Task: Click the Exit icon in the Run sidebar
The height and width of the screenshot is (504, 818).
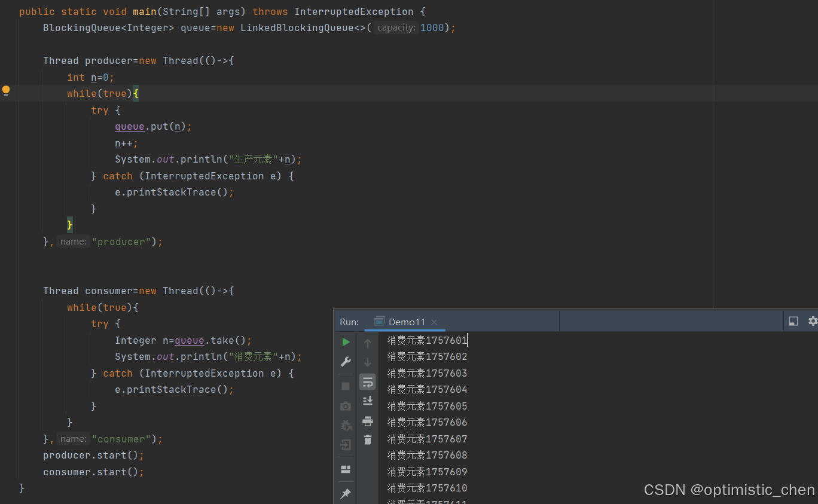Action: tap(346, 445)
